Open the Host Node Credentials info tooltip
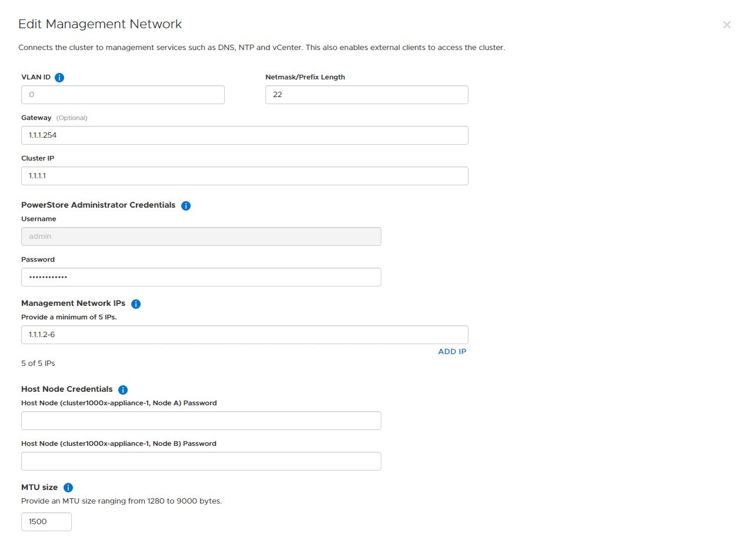The width and height of the screenshot is (738, 560). [x=123, y=389]
